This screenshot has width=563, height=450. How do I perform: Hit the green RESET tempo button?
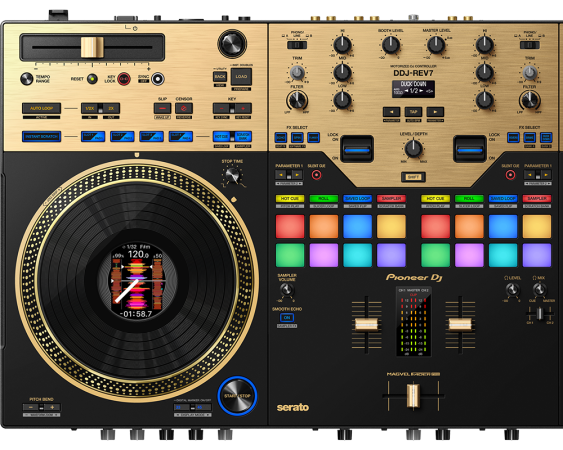(x=92, y=79)
